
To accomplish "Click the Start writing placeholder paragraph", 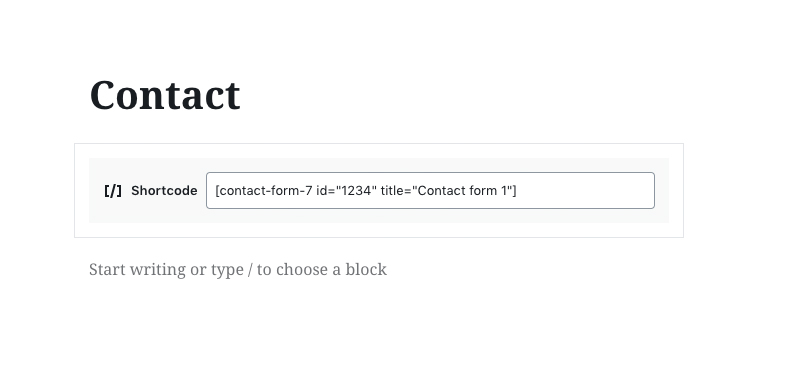I will [237, 269].
